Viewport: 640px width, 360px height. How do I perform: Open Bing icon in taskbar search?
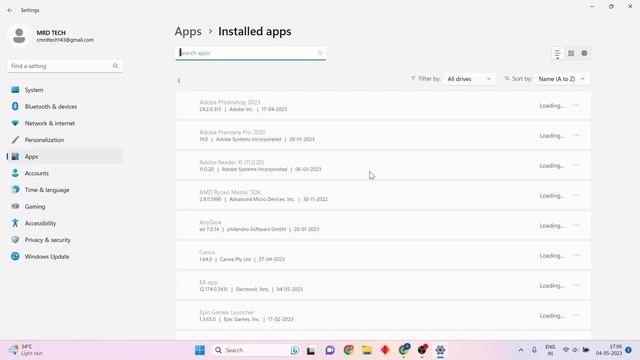[x=295, y=350]
